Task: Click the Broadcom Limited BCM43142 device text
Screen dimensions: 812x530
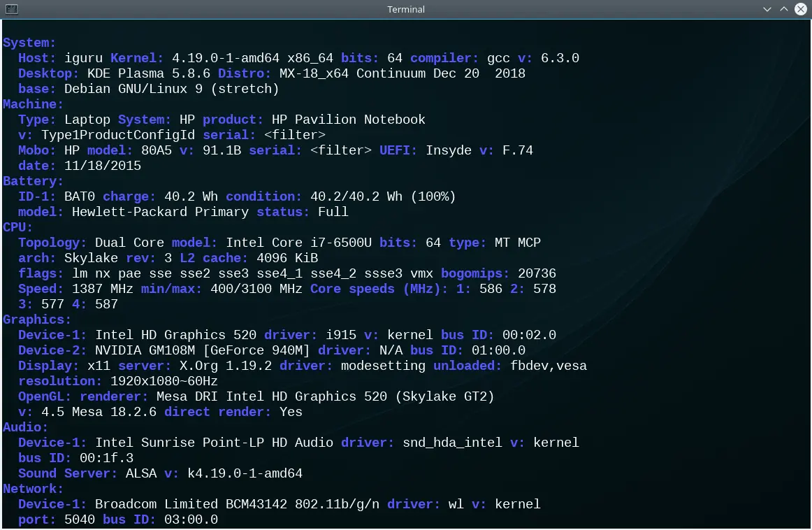Action: tap(191, 505)
